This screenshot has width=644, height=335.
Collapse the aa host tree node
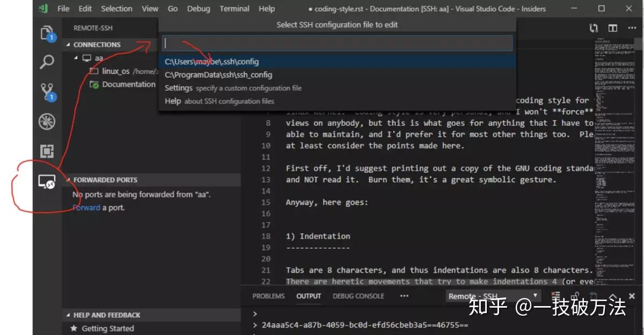coord(76,58)
